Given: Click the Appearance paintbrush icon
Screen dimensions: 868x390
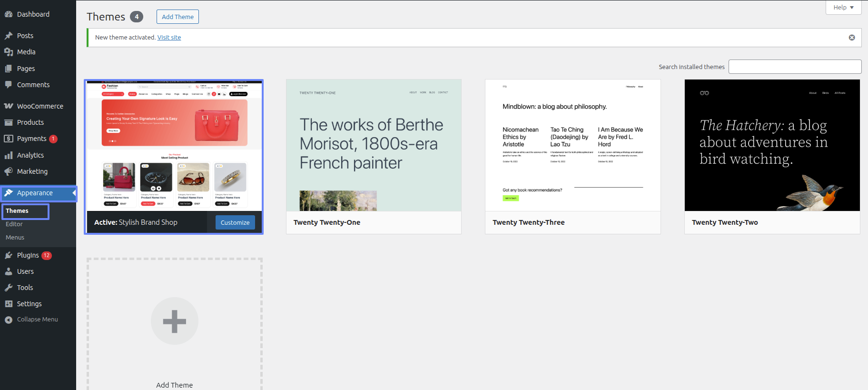Looking at the screenshot, I should 9,193.
